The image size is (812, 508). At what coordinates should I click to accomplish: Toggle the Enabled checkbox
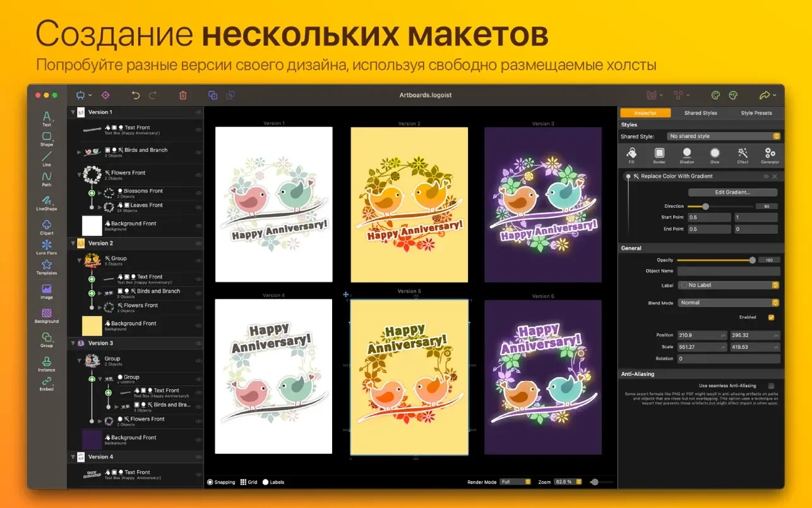(771, 317)
